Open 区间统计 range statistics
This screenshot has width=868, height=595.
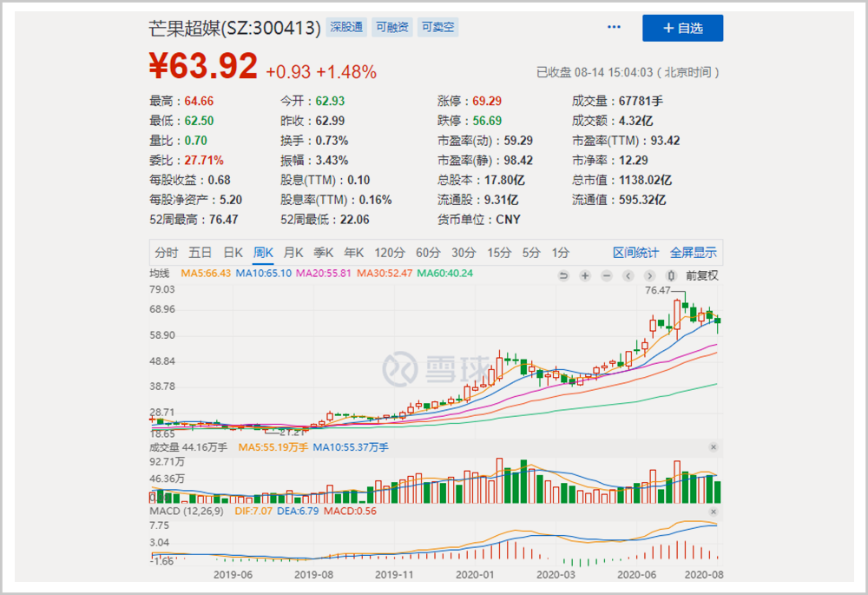pyautogui.click(x=635, y=253)
